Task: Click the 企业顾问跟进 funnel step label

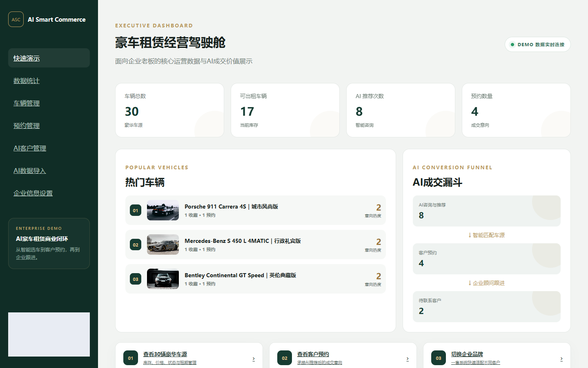Action: 487,283
